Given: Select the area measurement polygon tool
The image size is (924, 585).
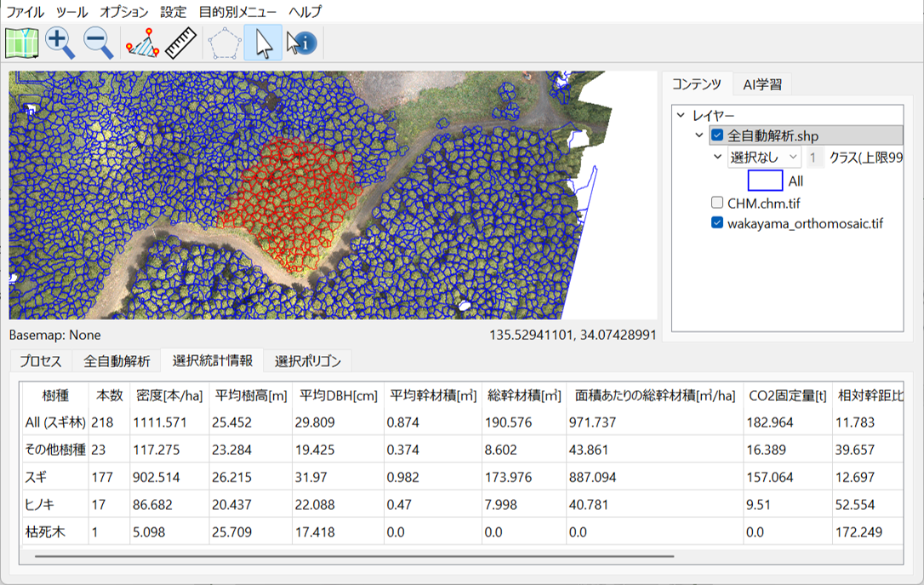Looking at the screenshot, I should [x=142, y=43].
